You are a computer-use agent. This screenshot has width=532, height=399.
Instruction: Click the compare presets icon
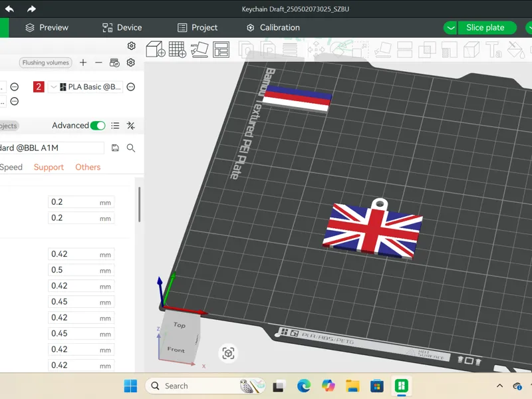[x=130, y=126]
